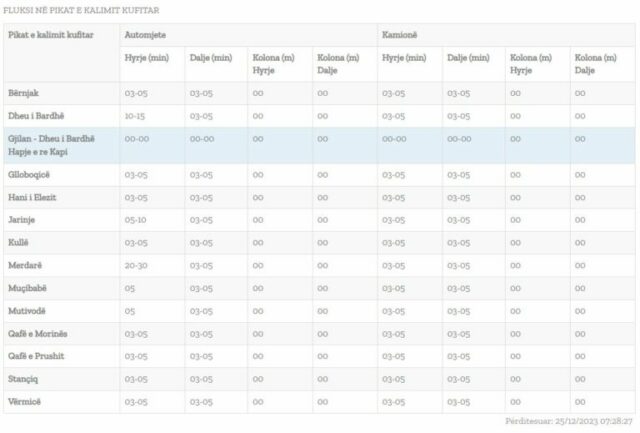This screenshot has height=433, width=640.
Task: Select the Vërmicë crossing name
Action: click(25, 401)
